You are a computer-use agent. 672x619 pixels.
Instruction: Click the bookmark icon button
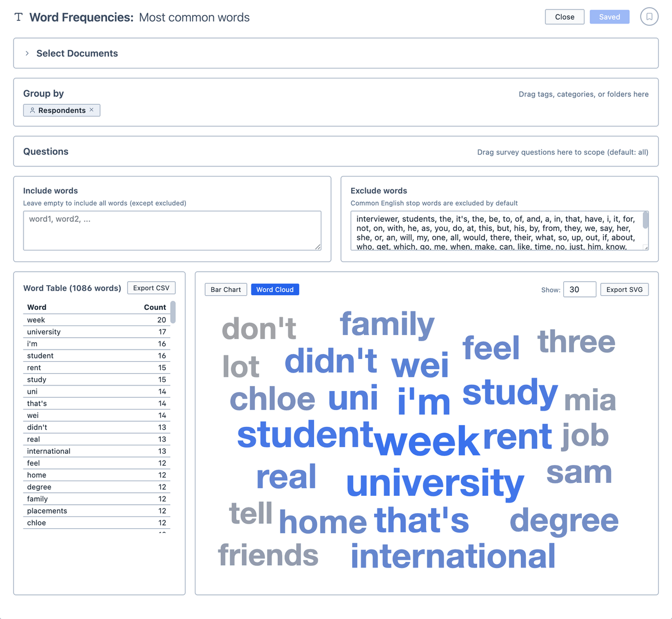click(x=649, y=17)
